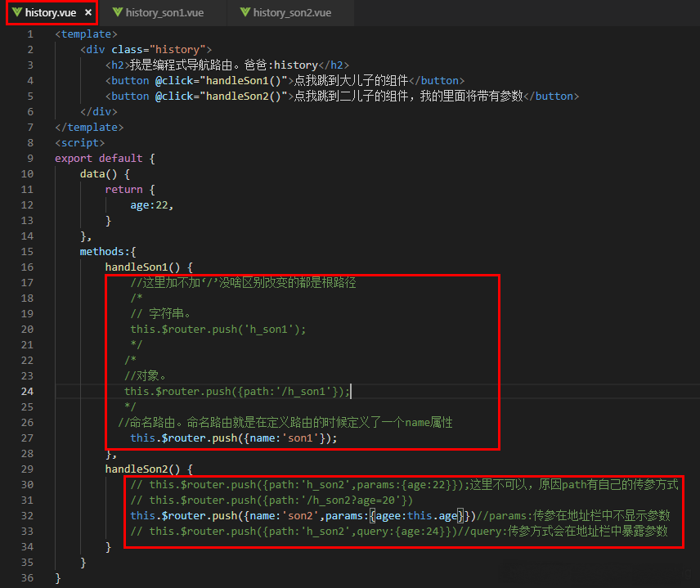700x588 pixels.
Task: Click the handleSon1() method definition on line 16
Action: 149,267
